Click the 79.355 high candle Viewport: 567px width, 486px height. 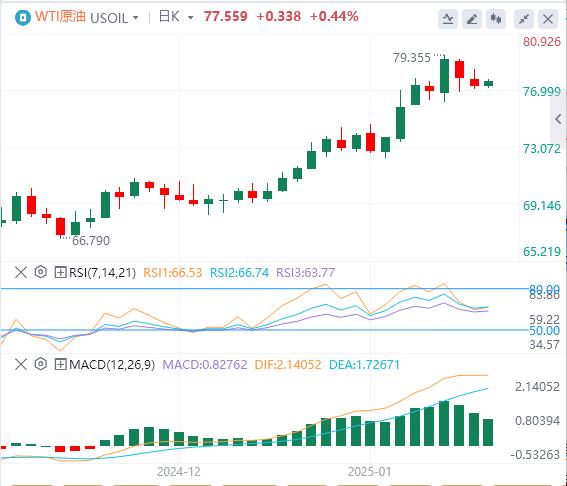444,76
